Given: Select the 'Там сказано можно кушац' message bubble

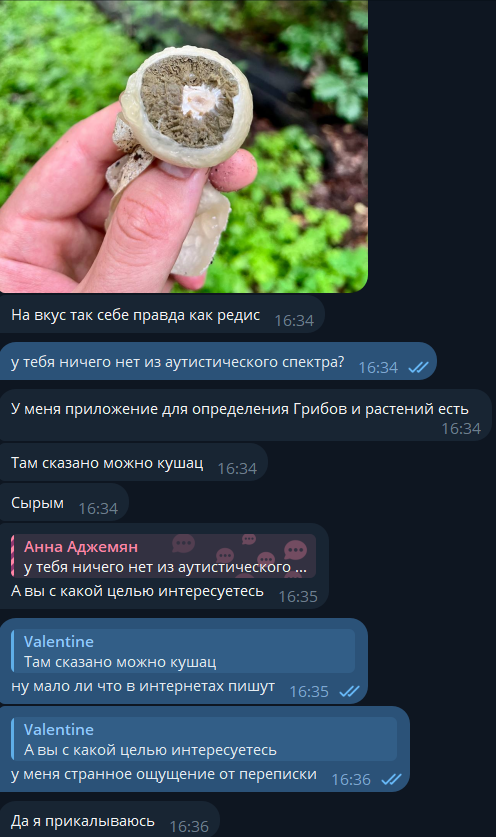Looking at the screenshot, I should (133, 462).
